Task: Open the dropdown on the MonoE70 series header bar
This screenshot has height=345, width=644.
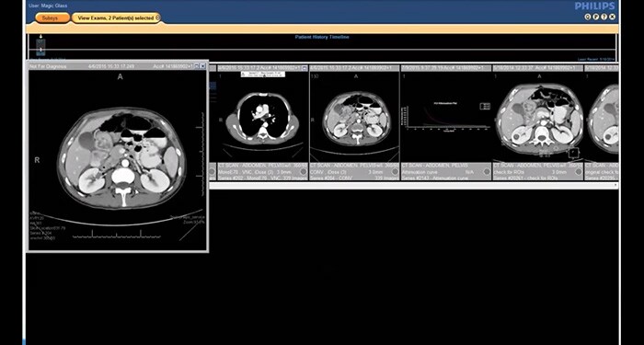Action: 305,68
